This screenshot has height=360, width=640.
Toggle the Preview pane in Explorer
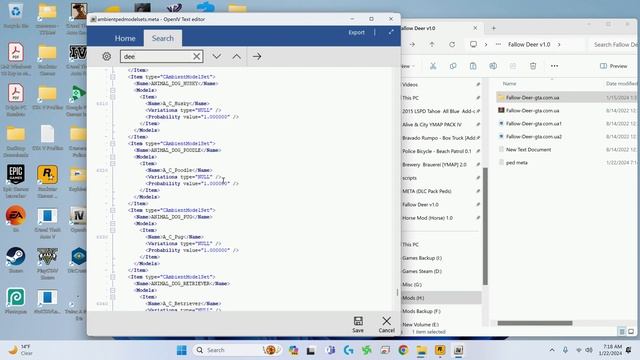(x=613, y=66)
